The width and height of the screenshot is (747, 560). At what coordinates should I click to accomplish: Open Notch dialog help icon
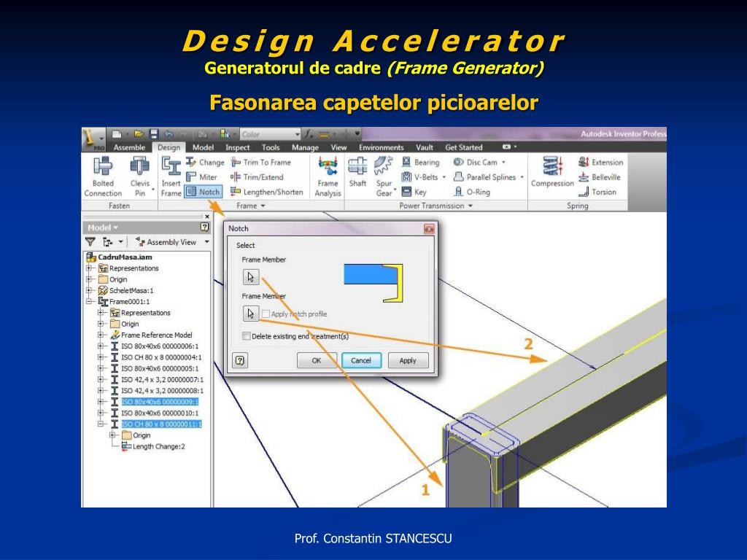click(240, 360)
